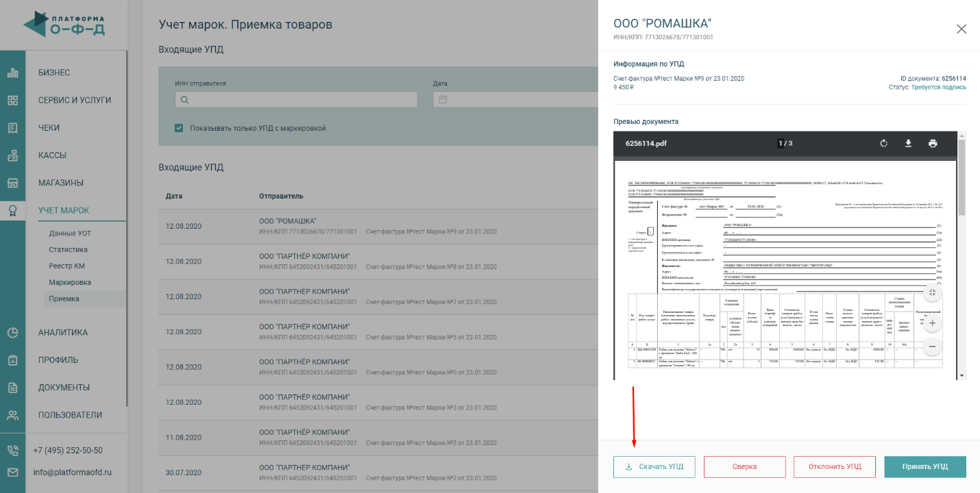The height and width of the screenshot is (493, 980).
Task: Click the ПРОФИЛЬ clipboard icon
Action: click(x=12, y=360)
